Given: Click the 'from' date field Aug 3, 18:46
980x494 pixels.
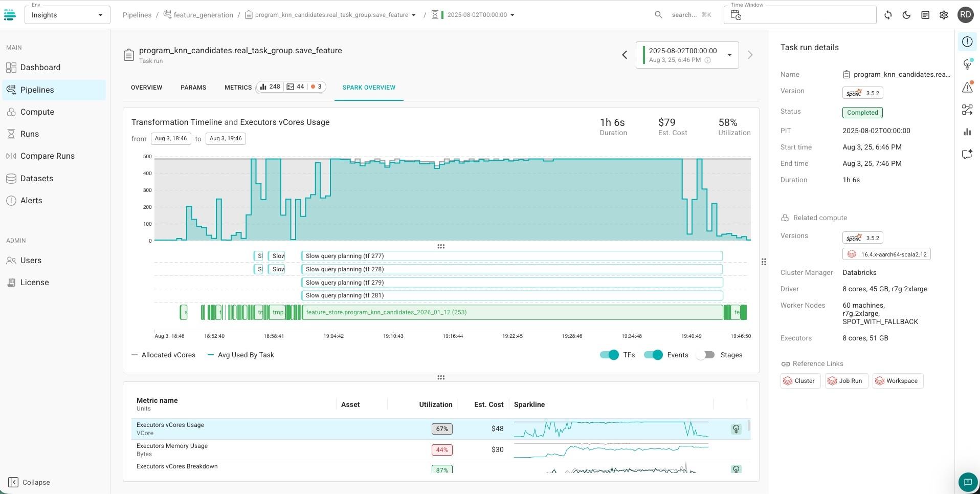Looking at the screenshot, I should click(x=171, y=139).
